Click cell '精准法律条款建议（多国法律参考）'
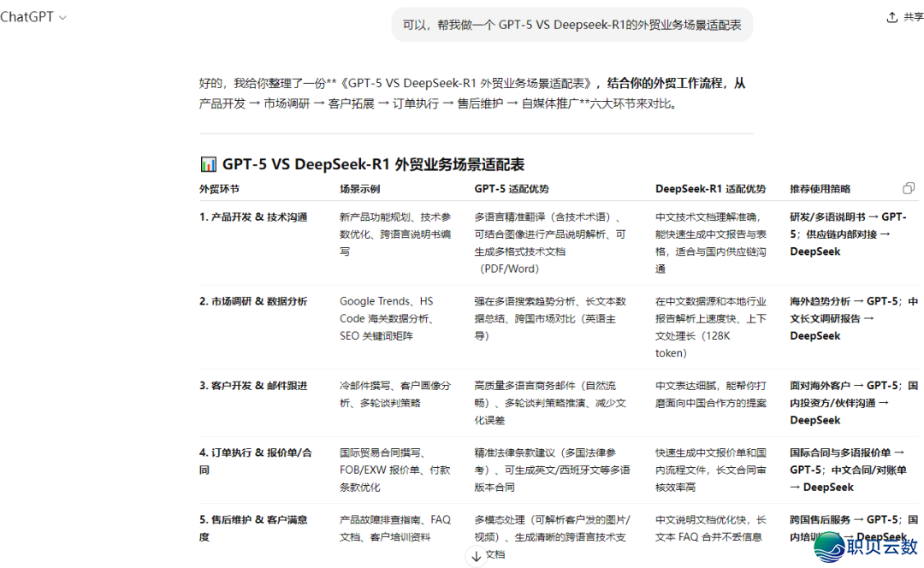The height and width of the screenshot is (568, 924). (552, 470)
